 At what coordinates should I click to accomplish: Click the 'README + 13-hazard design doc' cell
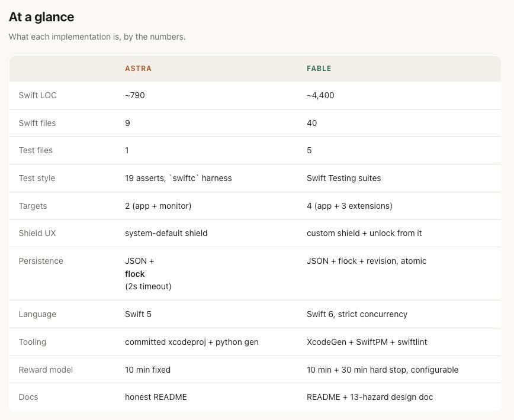pyautogui.click(x=370, y=397)
